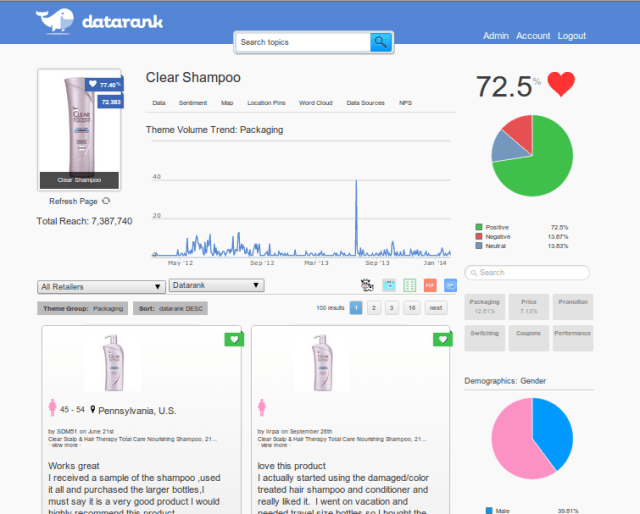Click the camera screenshot icon
This screenshot has height=514, width=640.
click(x=389, y=285)
